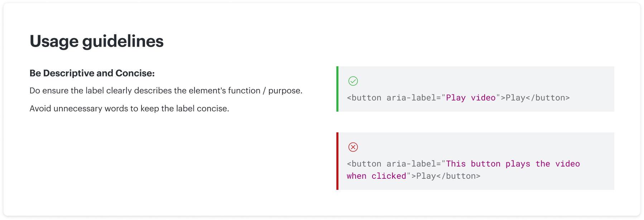Click the green checkmark circle icon

point(353,81)
